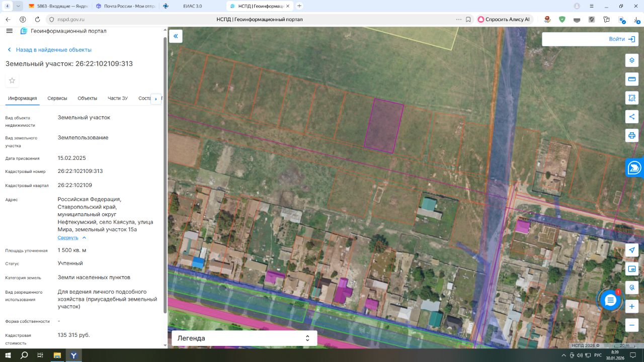Open the chat support bubble
The height and width of the screenshot is (362, 644).
click(x=610, y=300)
